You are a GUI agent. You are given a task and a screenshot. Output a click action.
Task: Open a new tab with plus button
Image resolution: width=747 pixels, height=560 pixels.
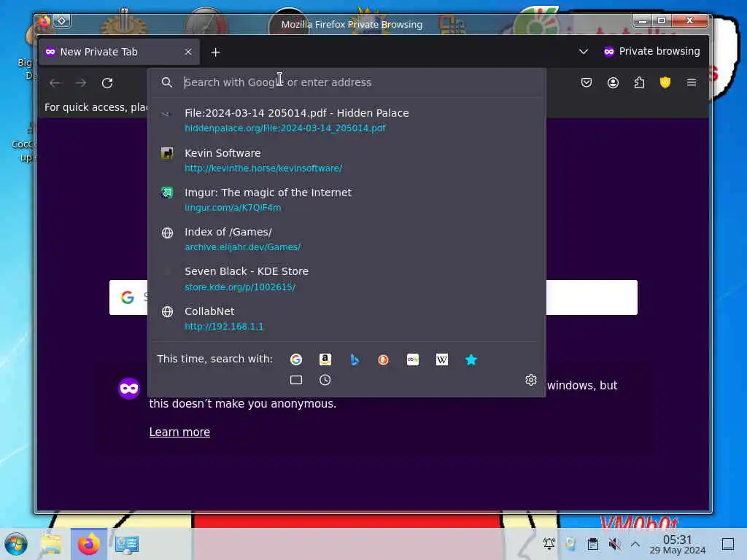pos(215,52)
